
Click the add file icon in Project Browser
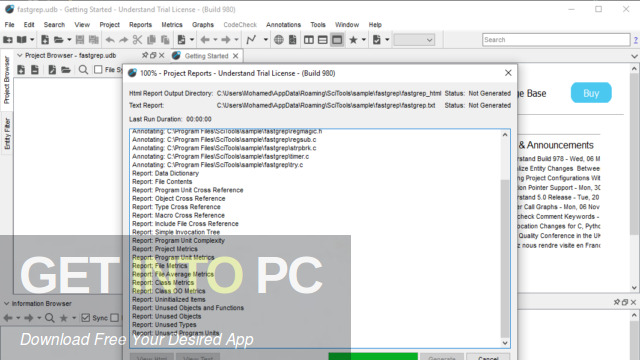click(21, 70)
